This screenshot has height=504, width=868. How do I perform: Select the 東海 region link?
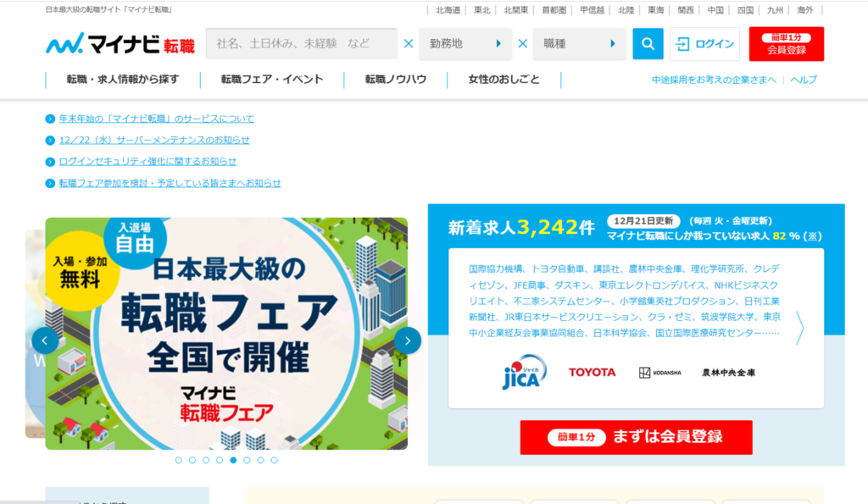click(x=656, y=10)
